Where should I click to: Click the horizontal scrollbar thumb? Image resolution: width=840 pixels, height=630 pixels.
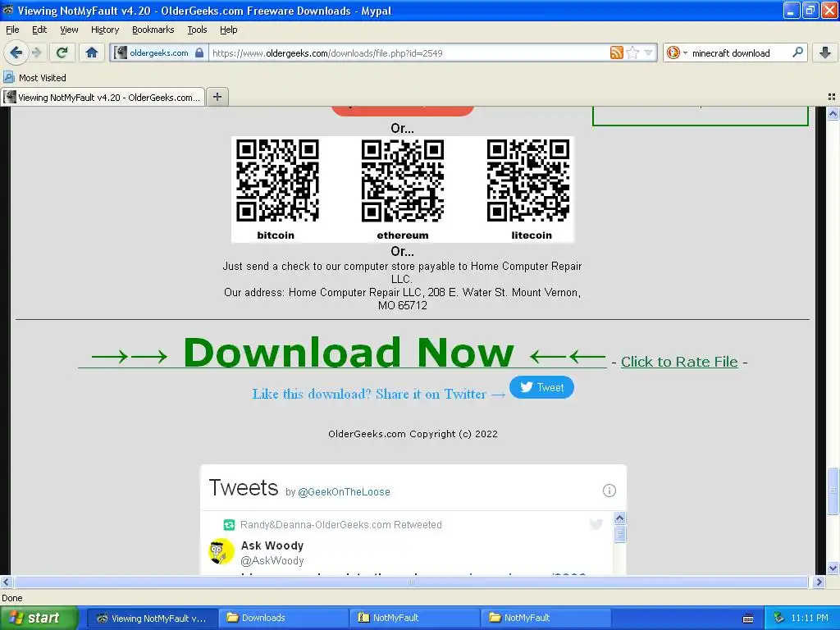click(410, 582)
